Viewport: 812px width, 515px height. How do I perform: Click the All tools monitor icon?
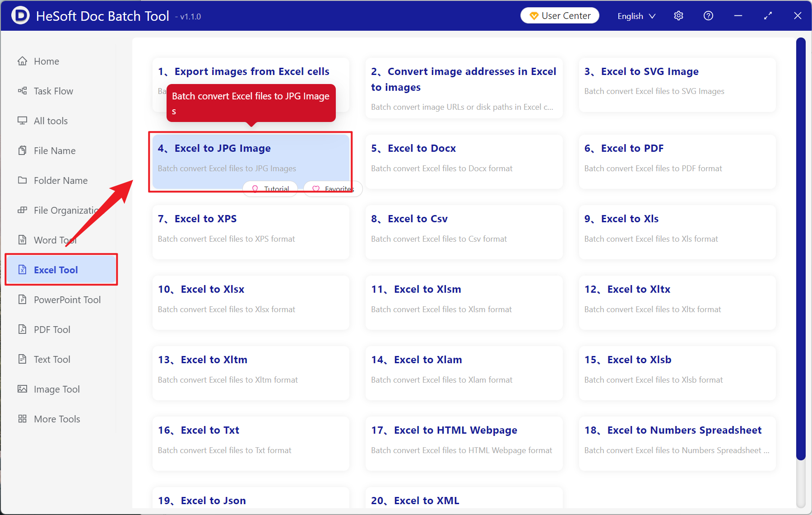click(22, 121)
